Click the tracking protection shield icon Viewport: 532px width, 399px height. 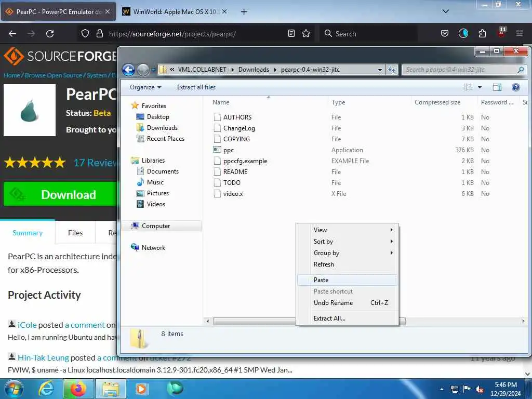point(85,33)
